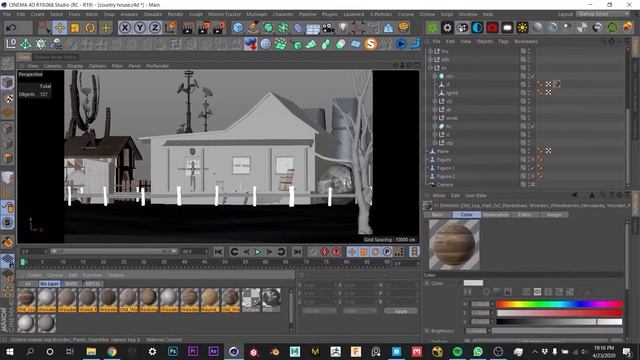Select the No Layer material filter tab
Viewport: 640px width, 360px height.
pyautogui.click(x=49, y=284)
